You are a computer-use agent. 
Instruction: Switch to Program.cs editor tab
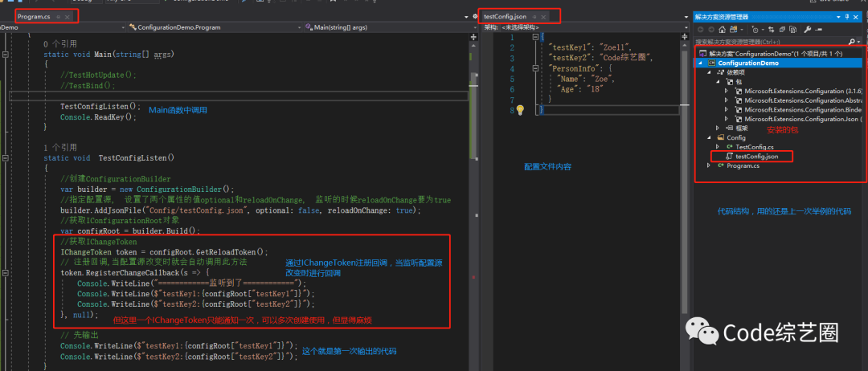pyautogui.click(x=34, y=17)
